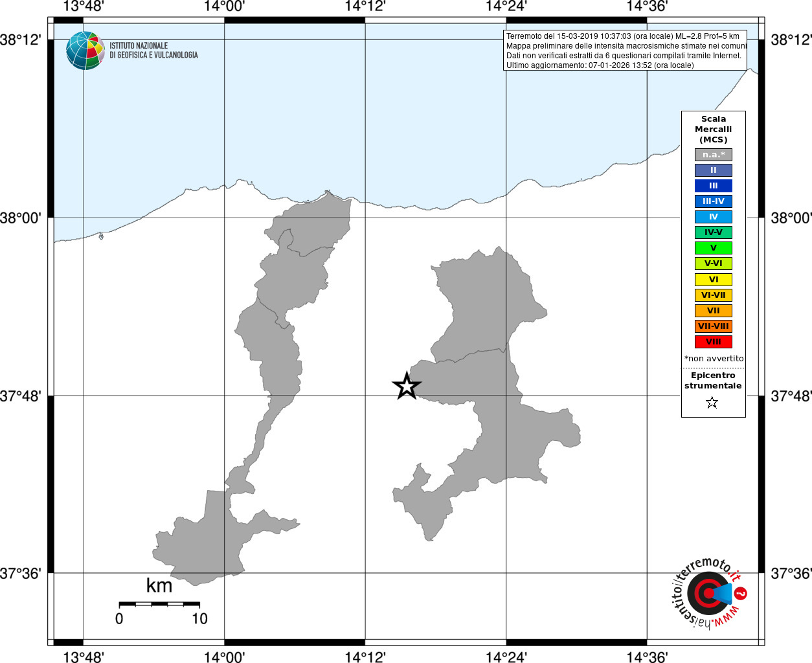This screenshot has height=663, width=812.
Task: Click the left 37°48' latitude label
Action: 21,396
